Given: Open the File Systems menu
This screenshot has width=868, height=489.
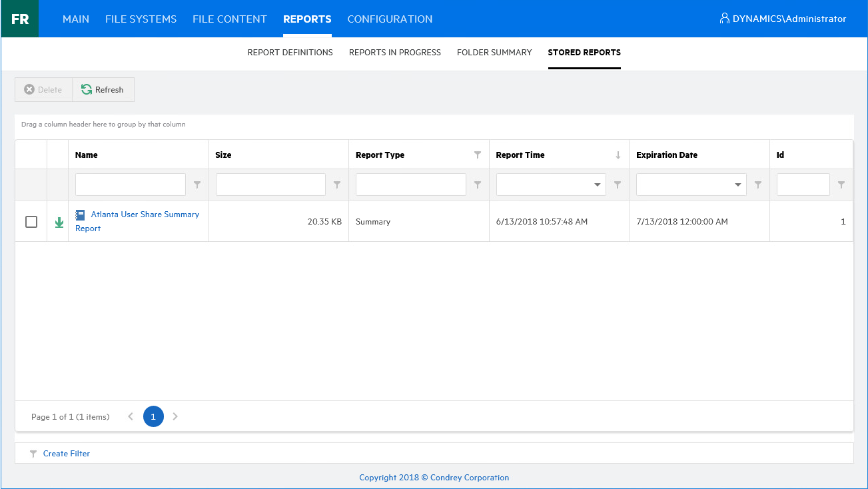Looking at the screenshot, I should [141, 19].
